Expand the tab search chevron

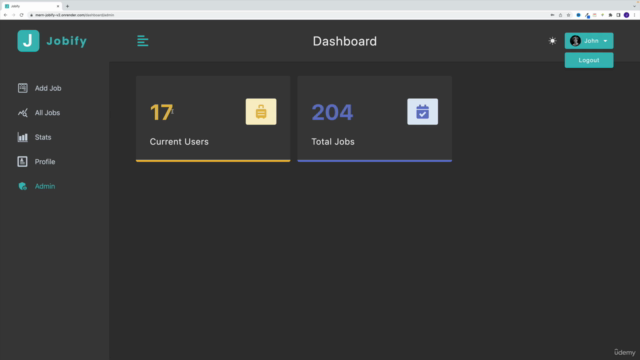pos(634,6)
